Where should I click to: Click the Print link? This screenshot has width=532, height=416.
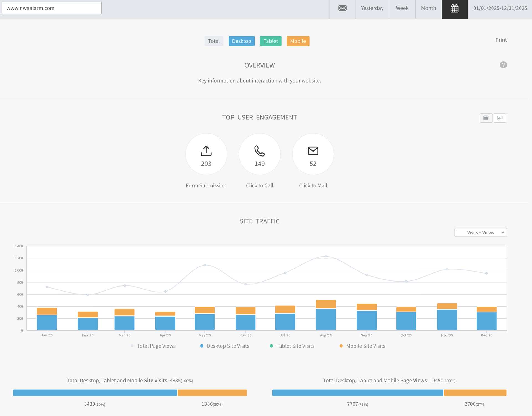[501, 40]
